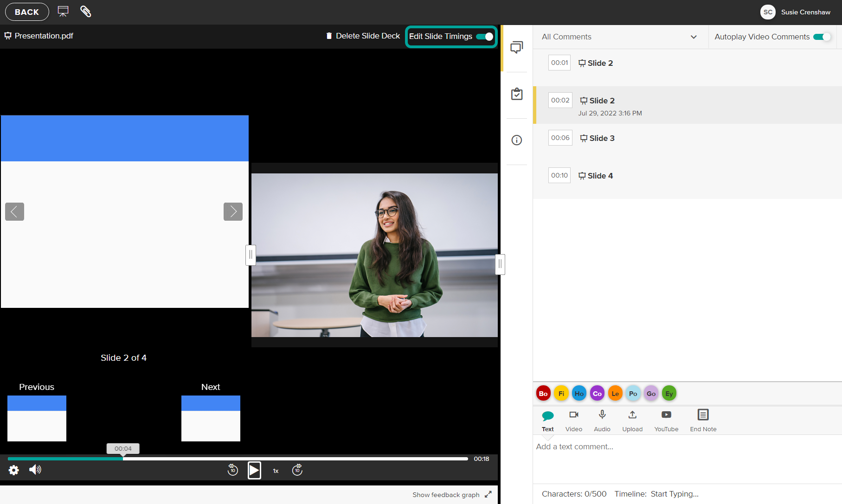Change the 1x playback speed

tap(276, 471)
